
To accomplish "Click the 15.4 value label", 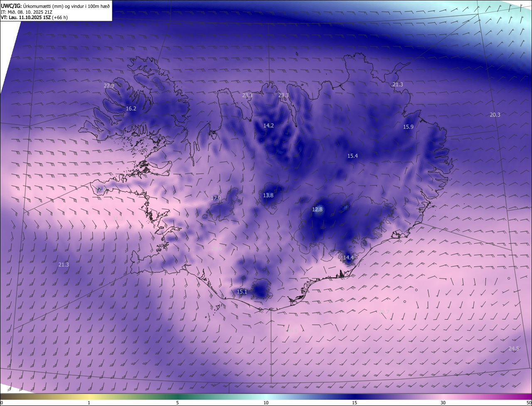I will pyautogui.click(x=352, y=156).
